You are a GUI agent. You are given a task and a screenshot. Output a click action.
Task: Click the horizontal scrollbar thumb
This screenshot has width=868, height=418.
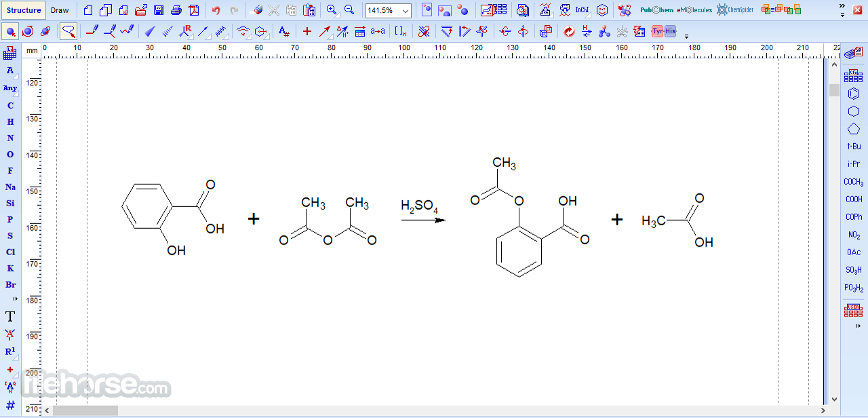[x=85, y=411]
